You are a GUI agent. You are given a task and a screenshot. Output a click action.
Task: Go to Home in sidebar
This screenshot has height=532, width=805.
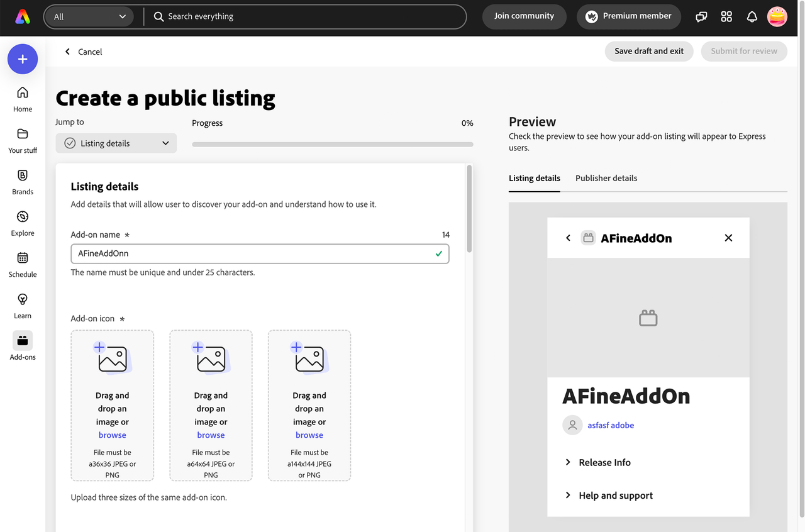point(23,99)
